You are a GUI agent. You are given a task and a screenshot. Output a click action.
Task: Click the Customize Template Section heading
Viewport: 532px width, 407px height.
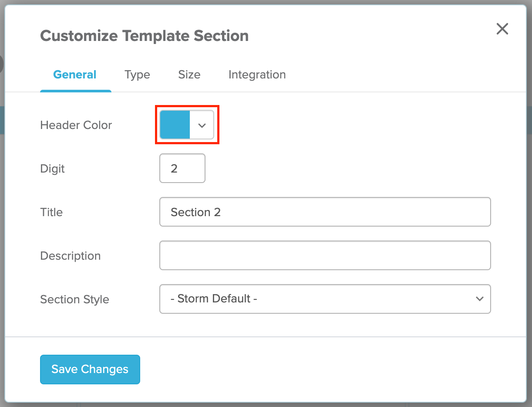[x=145, y=36]
